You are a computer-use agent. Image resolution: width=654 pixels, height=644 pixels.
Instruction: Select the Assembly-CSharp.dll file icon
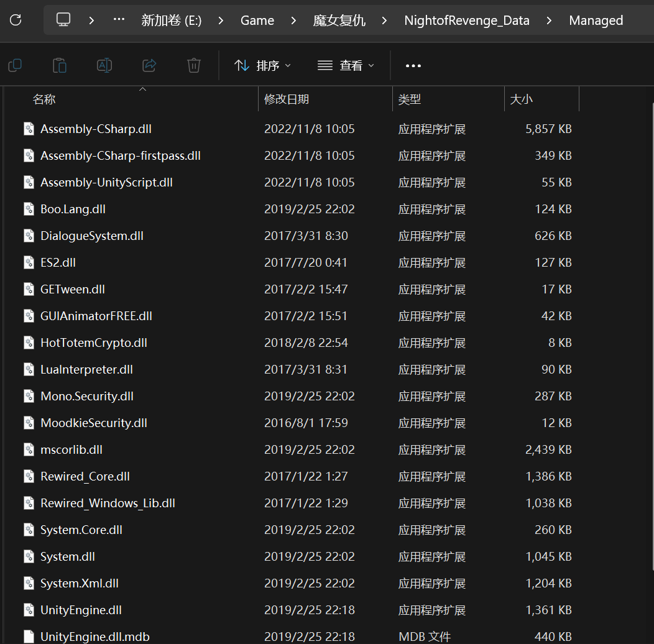click(x=29, y=129)
